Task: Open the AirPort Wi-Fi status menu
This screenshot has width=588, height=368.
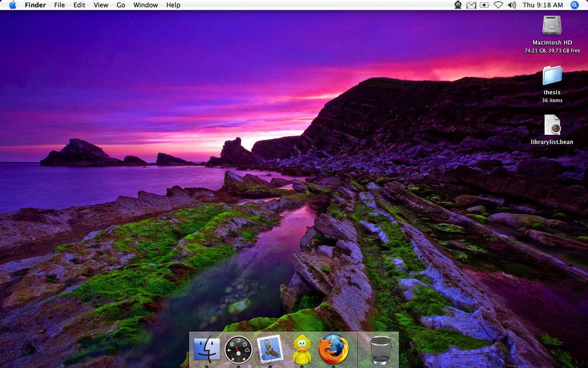Action: [x=498, y=5]
